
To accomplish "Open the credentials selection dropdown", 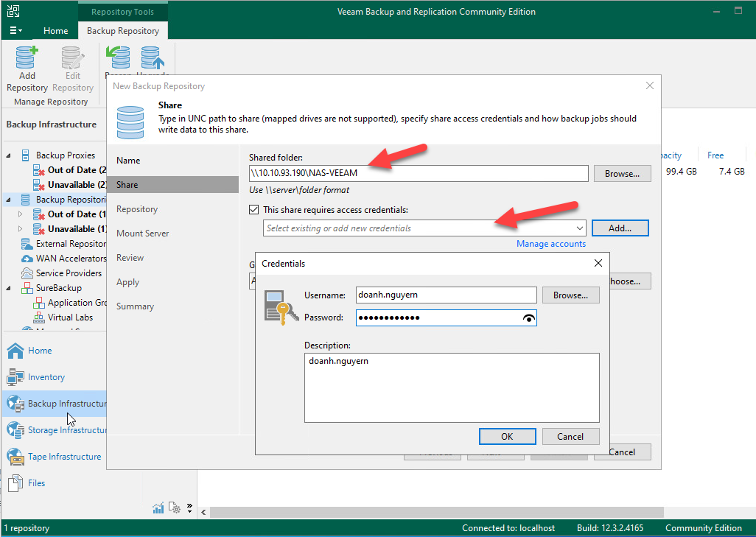I will (x=579, y=228).
